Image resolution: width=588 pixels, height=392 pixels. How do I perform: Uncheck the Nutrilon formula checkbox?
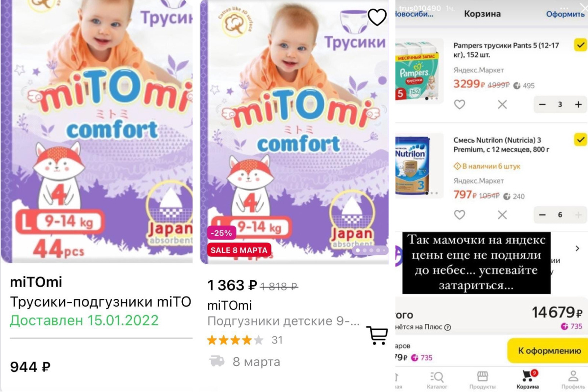[580, 140]
